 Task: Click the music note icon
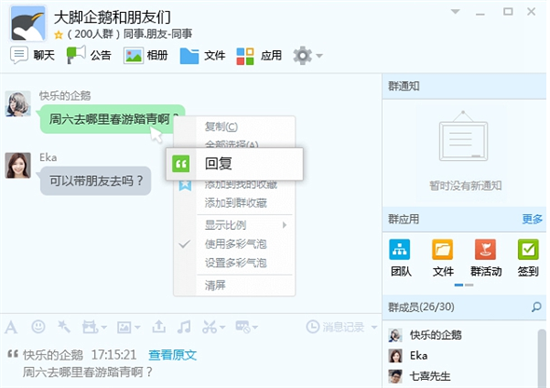(184, 327)
